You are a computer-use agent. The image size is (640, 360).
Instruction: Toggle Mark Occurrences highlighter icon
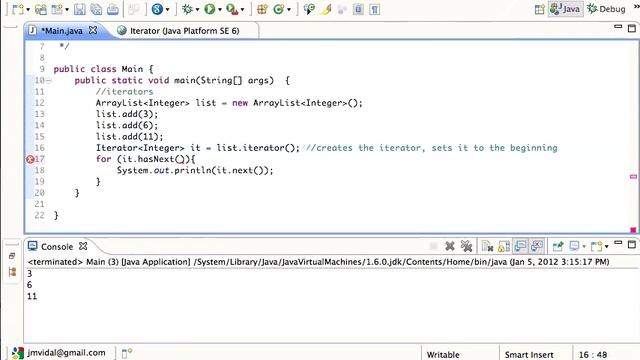pos(326,9)
